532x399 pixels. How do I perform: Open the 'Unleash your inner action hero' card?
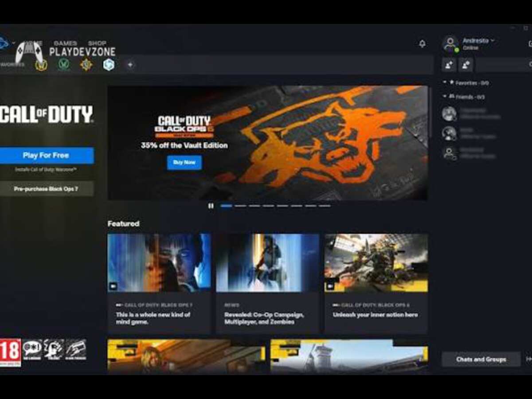click(x=376, y=284)
